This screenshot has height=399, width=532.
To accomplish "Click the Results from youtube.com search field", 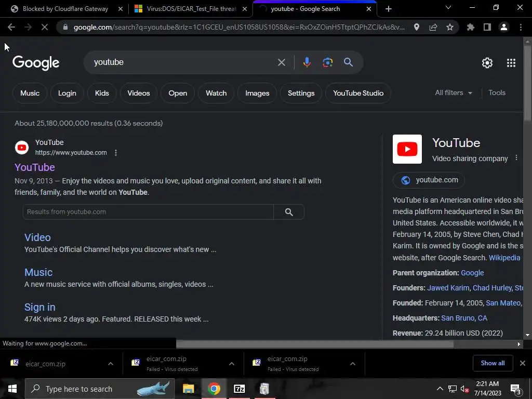I will [148, 212].
